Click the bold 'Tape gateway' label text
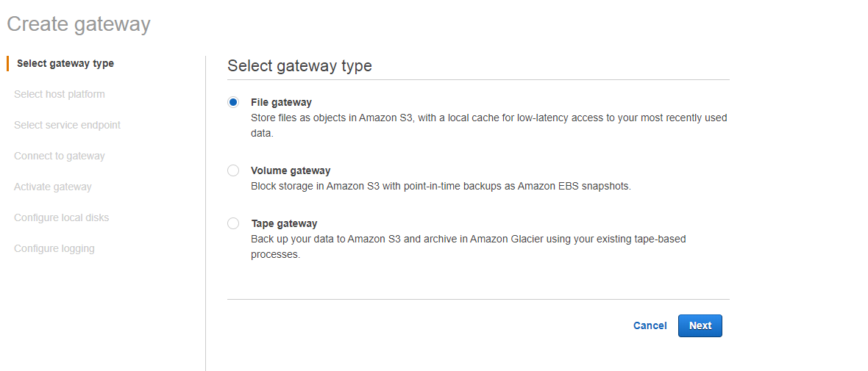 [x=284, y=223]
